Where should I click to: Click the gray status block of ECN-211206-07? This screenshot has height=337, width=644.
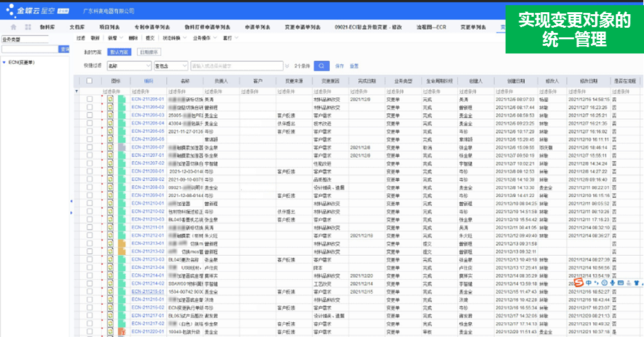pyautogui.click(x=122, y=147)
